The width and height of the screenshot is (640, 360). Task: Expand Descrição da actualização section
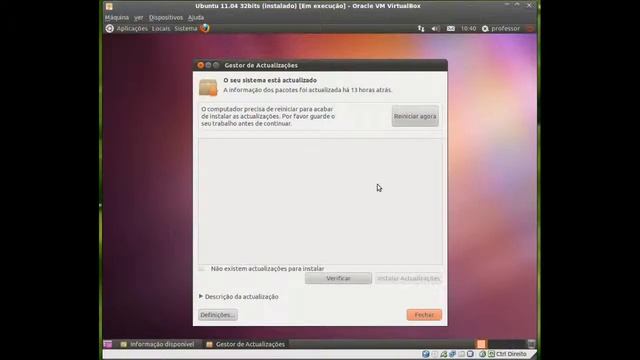(239, 297)
